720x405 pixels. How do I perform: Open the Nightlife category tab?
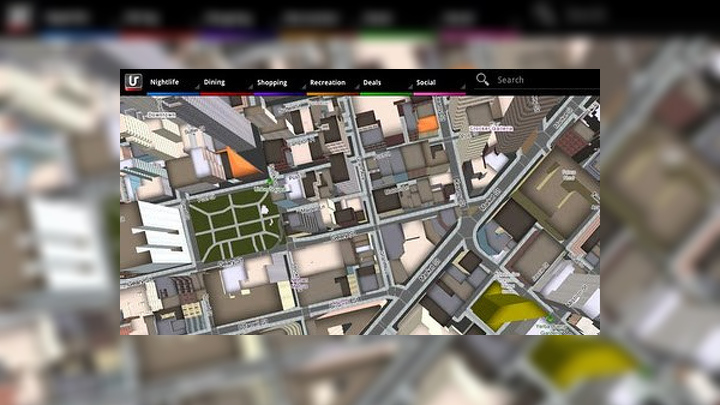coord(166,82)
